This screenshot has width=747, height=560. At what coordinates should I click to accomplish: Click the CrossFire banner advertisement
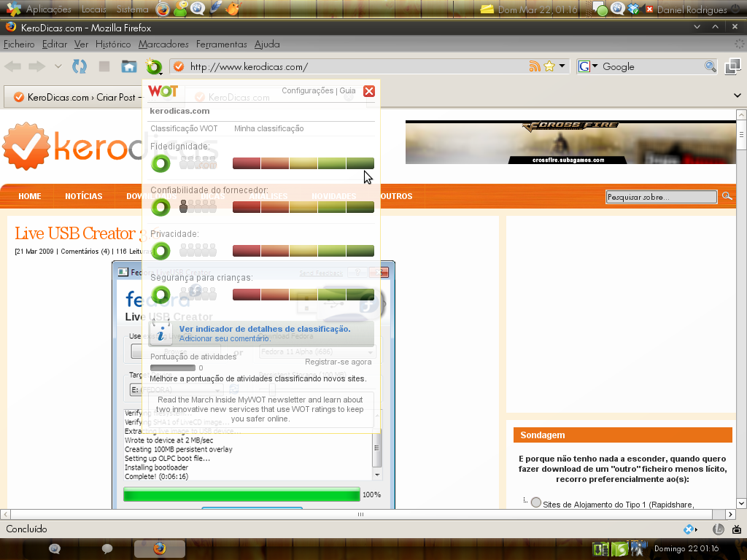click(x=570, y=142)
